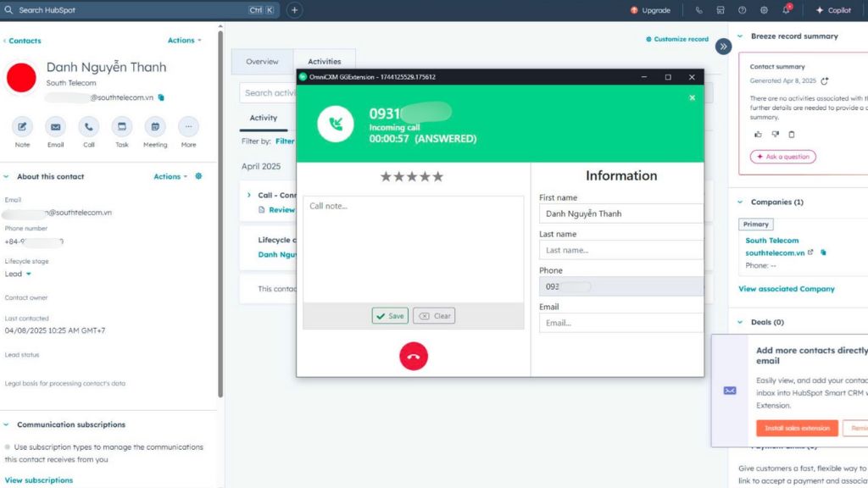This screenshot has width=868, height=488.
Task: Give thumbs down on contact summary
Action: 775,135
